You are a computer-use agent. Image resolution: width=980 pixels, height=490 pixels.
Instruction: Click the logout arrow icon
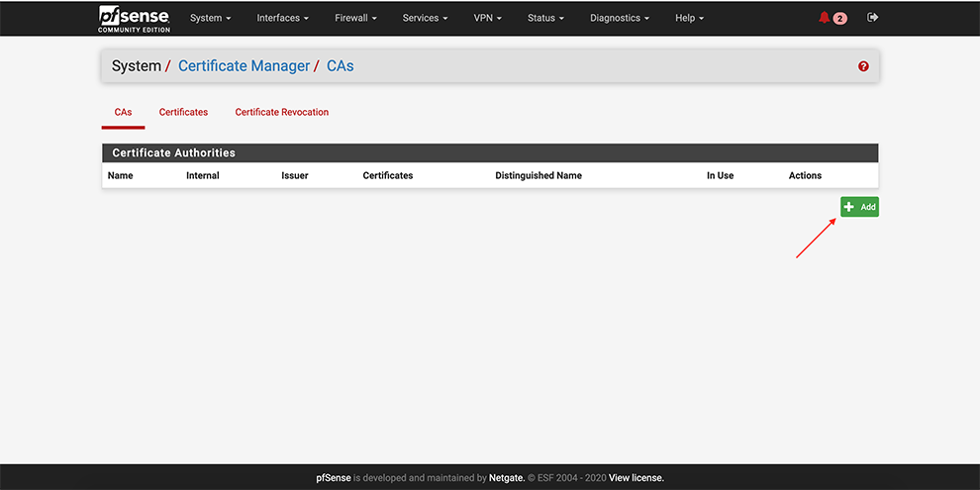tap(872, 18)
